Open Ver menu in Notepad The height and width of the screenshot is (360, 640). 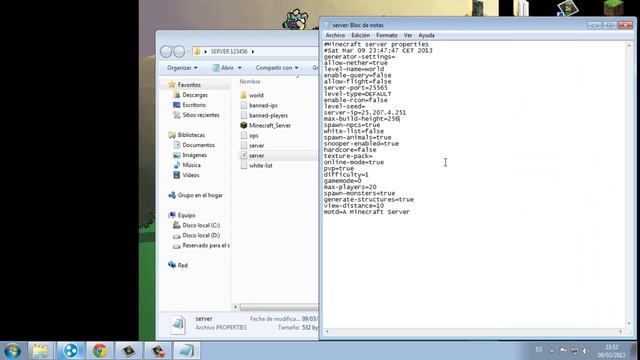pyautogui.click(x=408, y=36)
